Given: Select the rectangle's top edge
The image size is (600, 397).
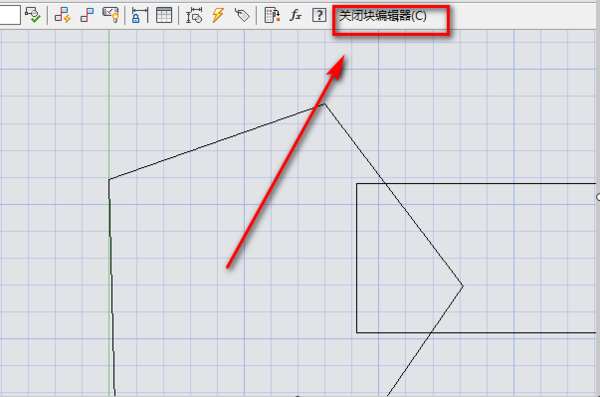Looking at the screenshot, I should point(476,184).
